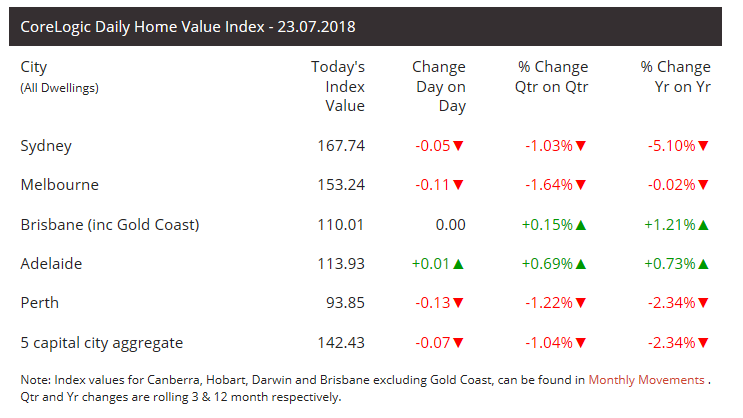Image resolution: width=743 pixels, height=418 pixels.
Task: Click the Change Day on Day header
Action: [x=439, y=87]
